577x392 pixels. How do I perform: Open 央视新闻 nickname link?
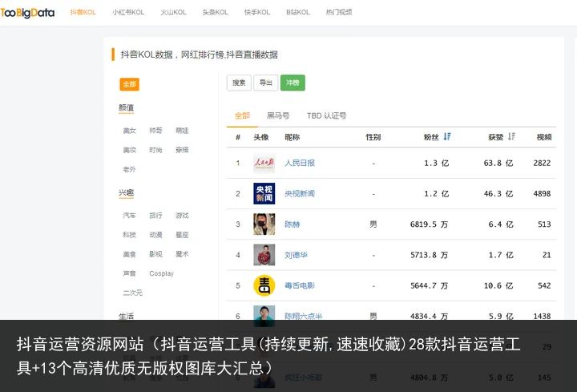tap(300, 193)
